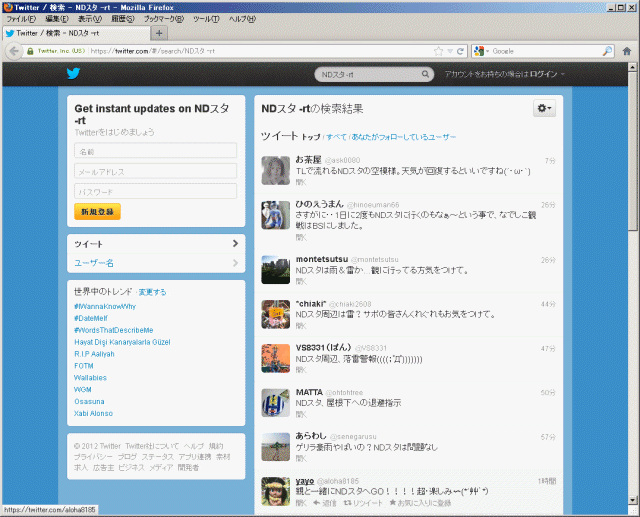
Task: Open MATTA profile avatar
Action: (x=276, y=403)
